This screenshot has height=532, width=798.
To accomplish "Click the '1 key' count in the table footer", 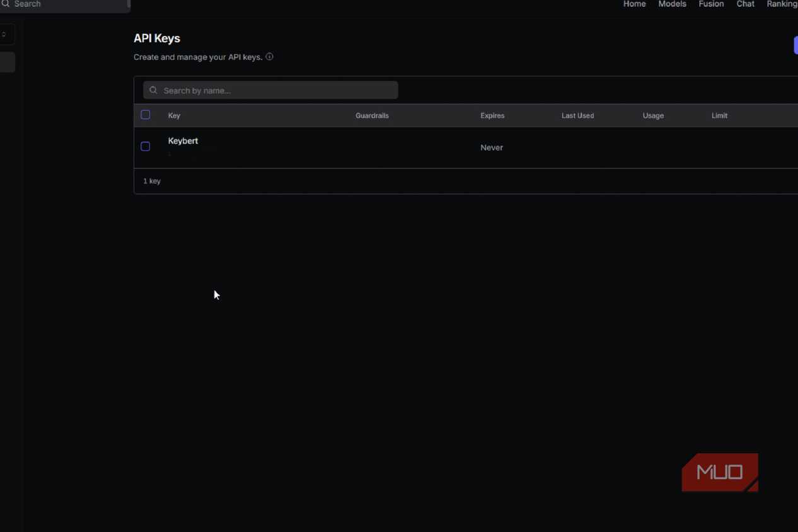I will click(152, 181).
